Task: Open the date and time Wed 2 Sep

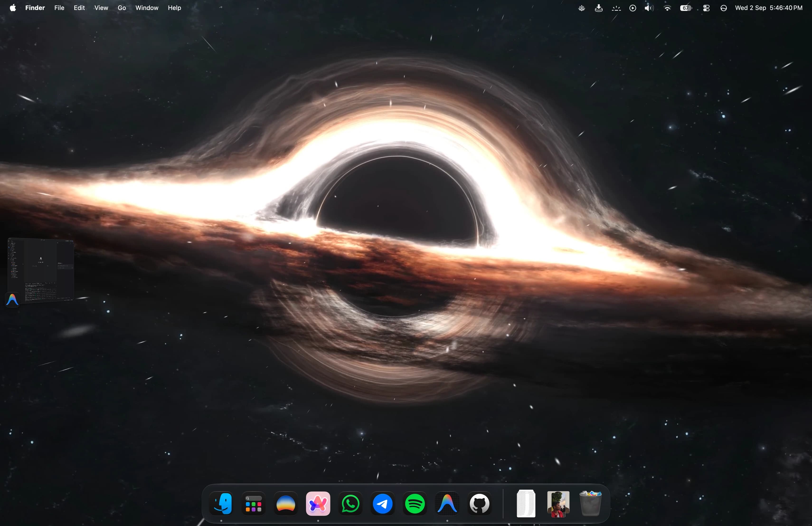Action: pos(769,8)
